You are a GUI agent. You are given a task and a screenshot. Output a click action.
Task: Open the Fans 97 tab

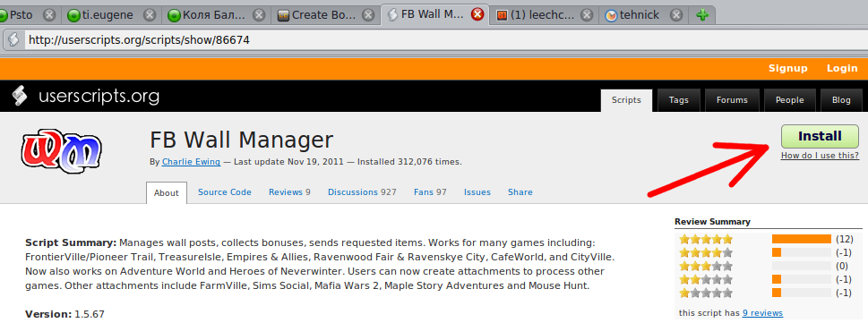(430, 191)
